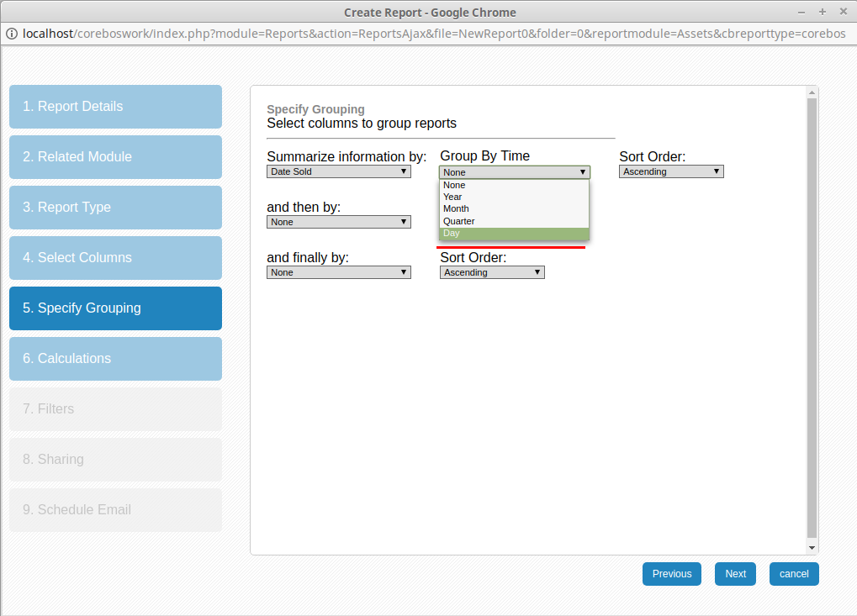Open the lower Sort Order Ascending dropdown
Image resolution: width=857 pixels, height=616 pixels.
[491, 272]
